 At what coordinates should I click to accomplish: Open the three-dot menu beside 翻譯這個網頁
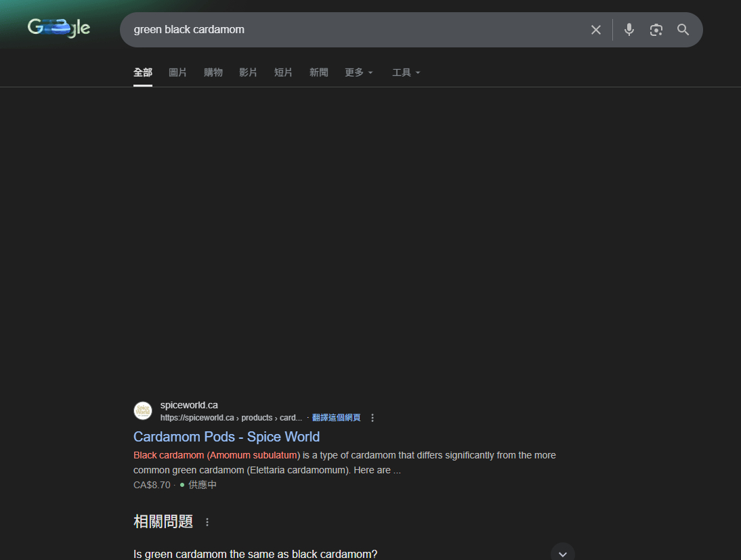click(x=373, y=418)
